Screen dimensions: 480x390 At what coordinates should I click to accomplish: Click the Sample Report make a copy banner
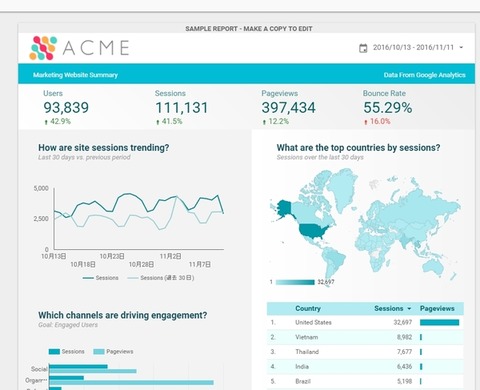249,29
